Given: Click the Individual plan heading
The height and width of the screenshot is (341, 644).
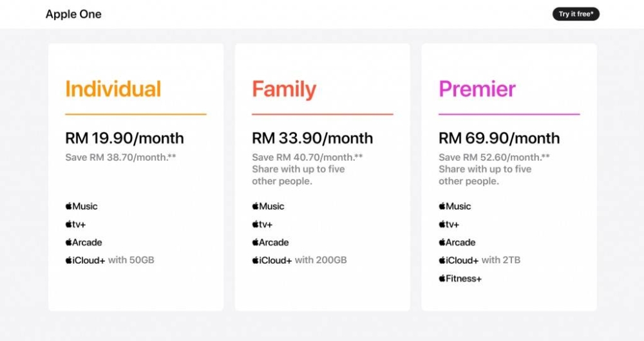Looking at the screenshot, I should [113, 89].
